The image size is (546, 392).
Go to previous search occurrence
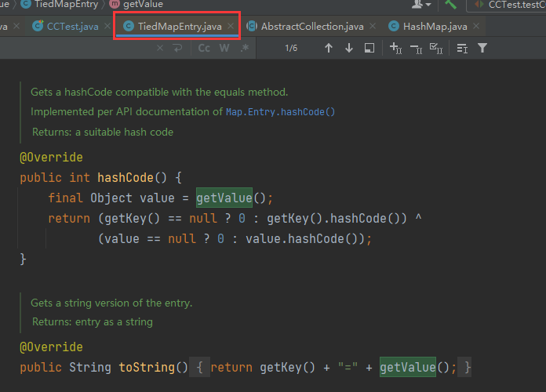(x=329, y=48)
